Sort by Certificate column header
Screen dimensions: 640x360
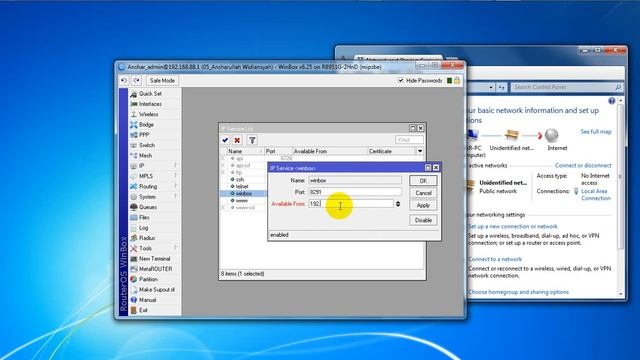(x=391, y=151)
